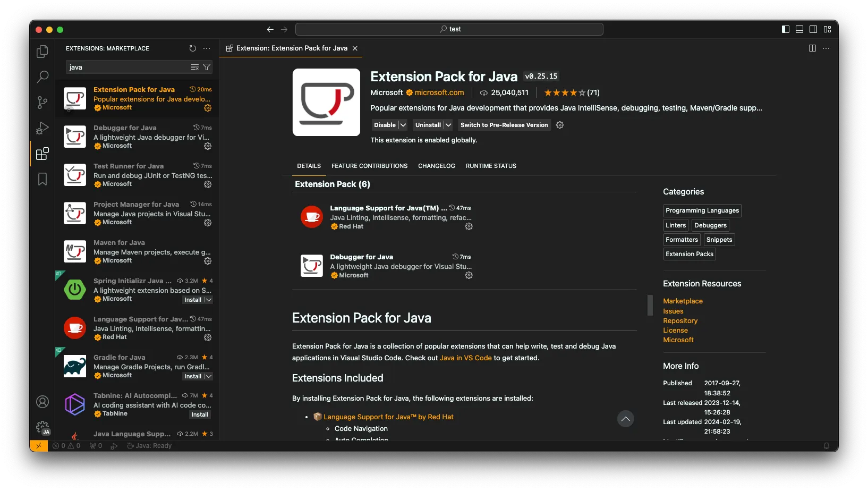Click the star rating for the extension
The image size is (868, 491).
(x=572, y=92)
